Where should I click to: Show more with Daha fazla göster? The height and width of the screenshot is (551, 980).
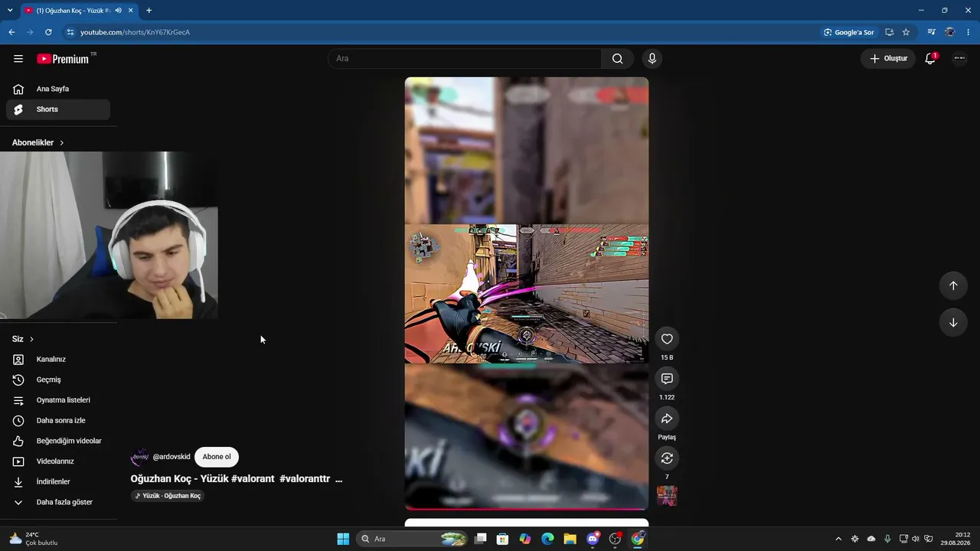coord(58,502)
